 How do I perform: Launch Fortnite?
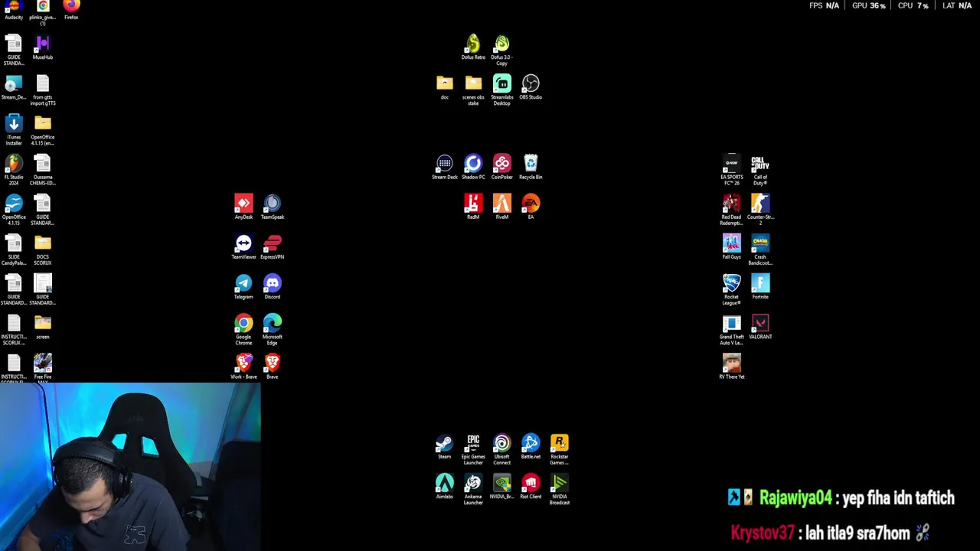pos(760,286)
